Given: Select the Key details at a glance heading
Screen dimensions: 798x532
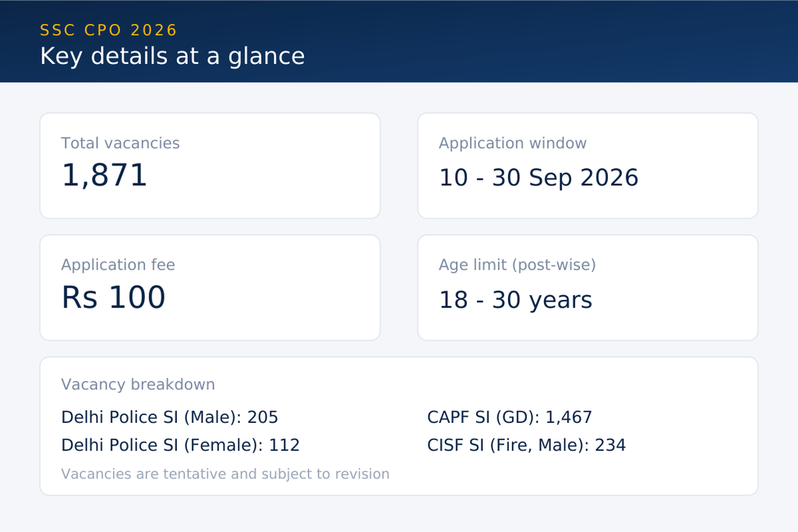Looking at the screenshot, I should coord(172,56).
